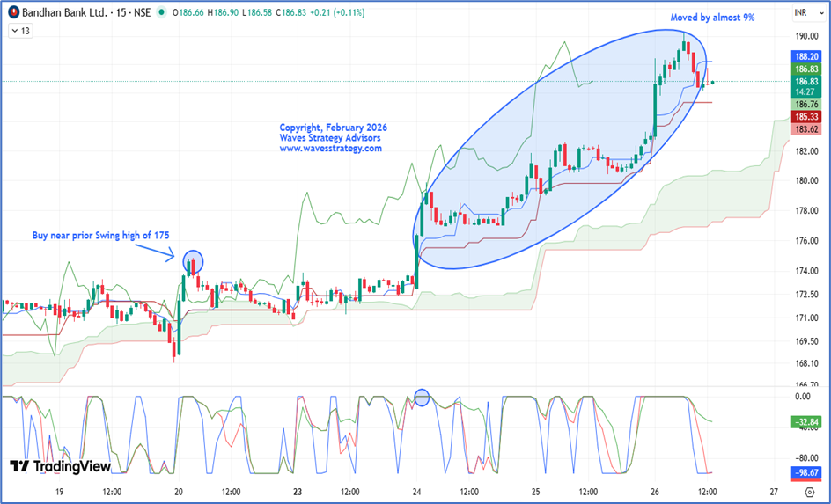Image resolution: width=831 pixels, height=504 pixels.
Task: Click the 12:00 label between dates 19 and 20
Action: pos(113,491)
